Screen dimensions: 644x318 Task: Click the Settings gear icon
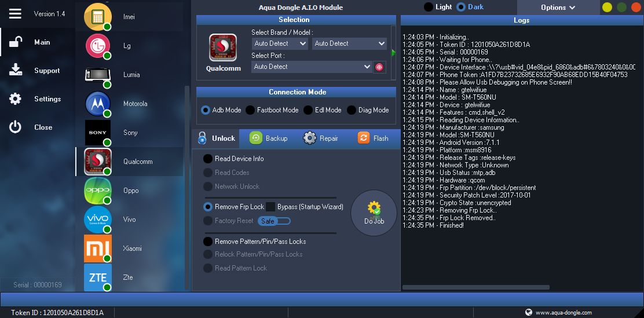pyautogui.click(x=15, y=98)
